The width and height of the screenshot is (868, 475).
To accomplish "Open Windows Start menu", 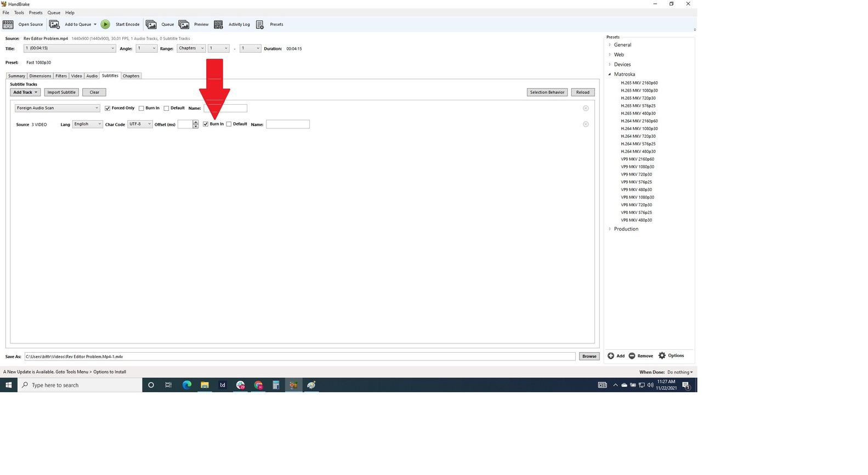I will point(9,385).
